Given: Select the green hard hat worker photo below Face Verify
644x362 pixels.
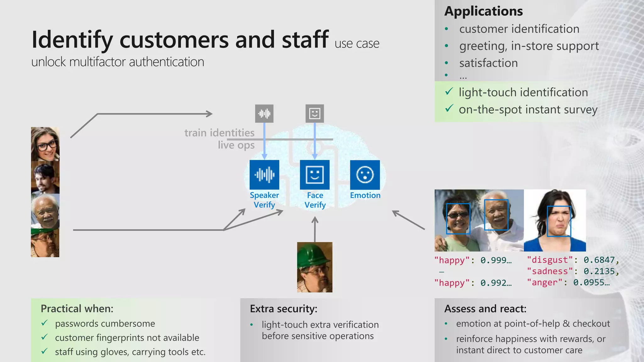Looking at the screenshot, I should (314, 267).
